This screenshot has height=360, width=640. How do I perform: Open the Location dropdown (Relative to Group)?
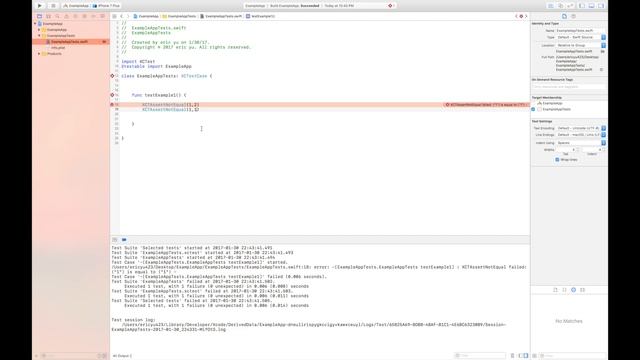pyautogui.click(x=581, y=45)
